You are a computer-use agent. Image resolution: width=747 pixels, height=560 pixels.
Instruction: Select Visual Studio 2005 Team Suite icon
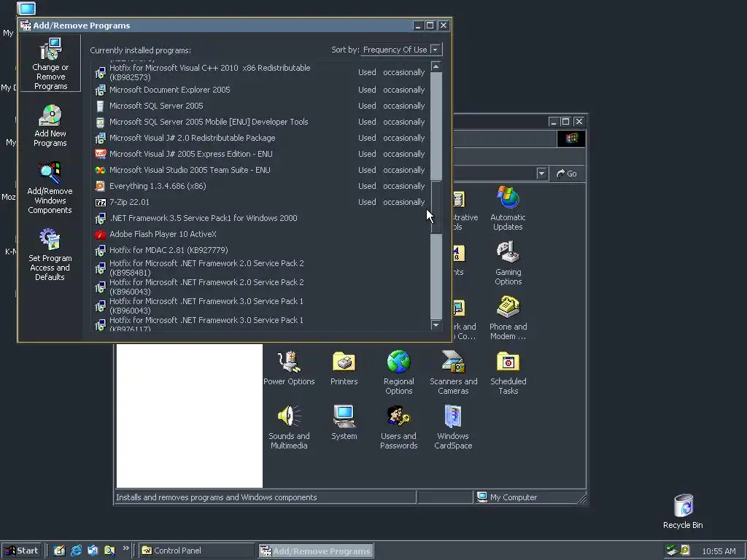pyautogui.click(x=100, y=170)
